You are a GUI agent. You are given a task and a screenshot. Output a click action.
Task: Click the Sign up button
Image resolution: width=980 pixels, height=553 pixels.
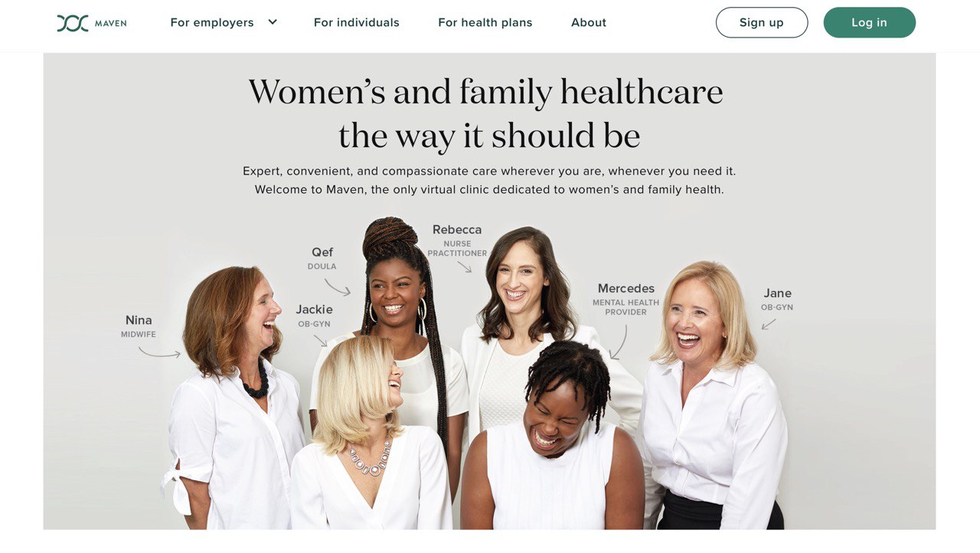click(762, 22)
